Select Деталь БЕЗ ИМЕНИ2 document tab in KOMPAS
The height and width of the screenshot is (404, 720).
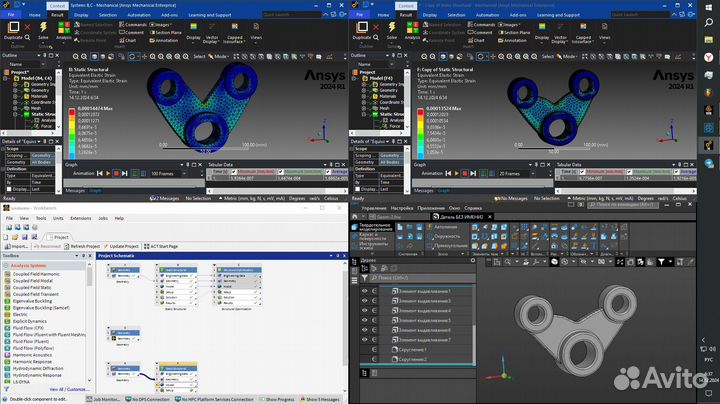pyautogui.click(x=461, y=217)
